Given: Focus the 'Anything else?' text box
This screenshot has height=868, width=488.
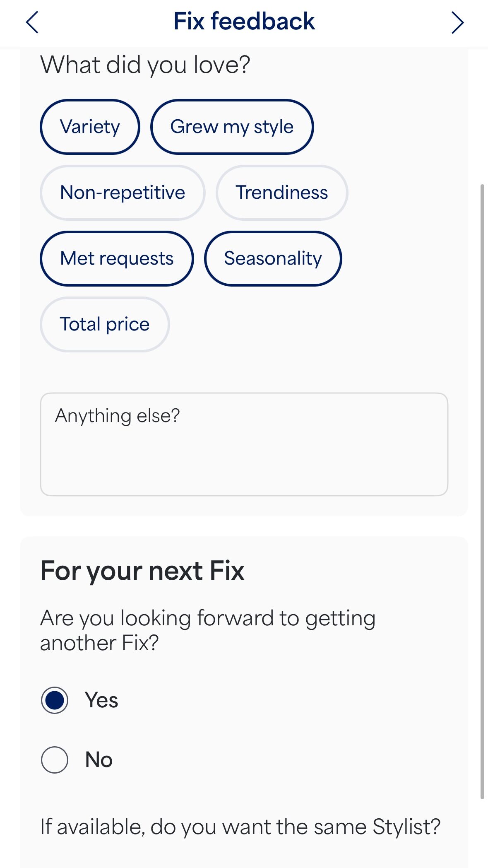Looking at the screenshot, I should (x=244, y=444).
